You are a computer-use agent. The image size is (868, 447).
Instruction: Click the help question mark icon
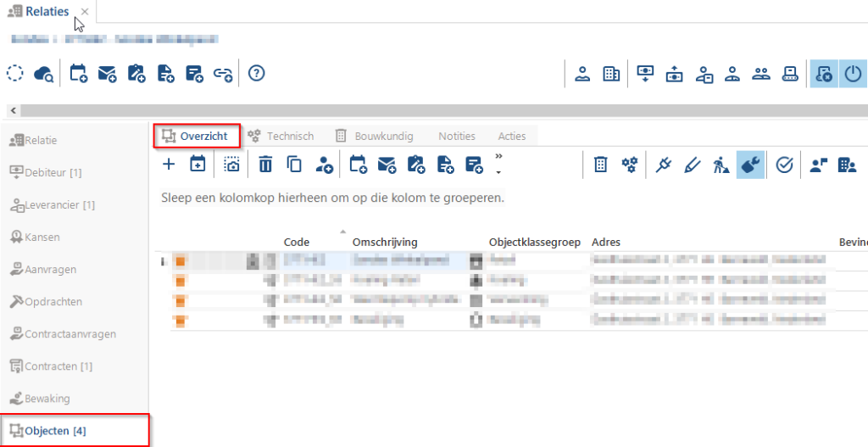pos(256,73)
